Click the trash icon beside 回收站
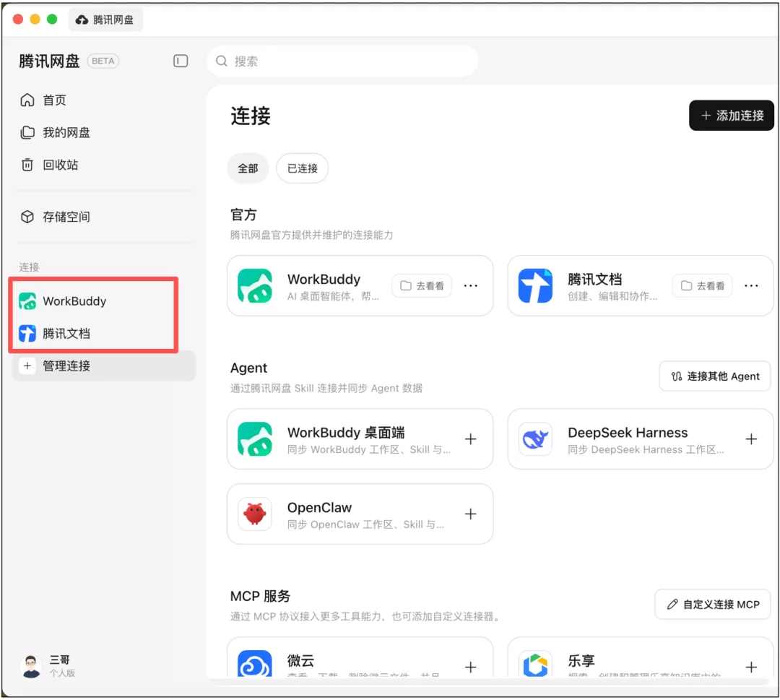This screenshot has width=780, height=700. point(27,165)
